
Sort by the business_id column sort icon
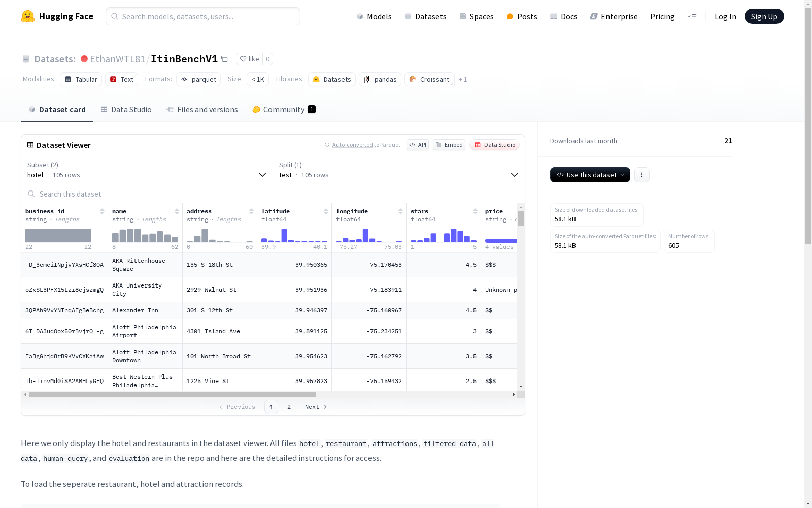pos(102,211)
